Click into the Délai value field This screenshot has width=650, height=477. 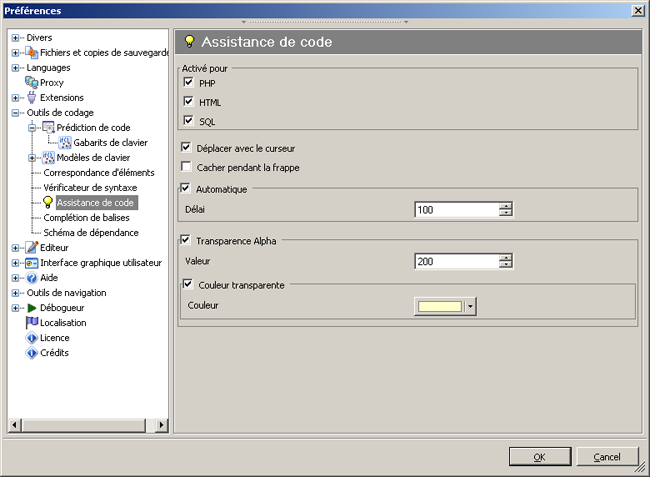(x=456, y=209)
